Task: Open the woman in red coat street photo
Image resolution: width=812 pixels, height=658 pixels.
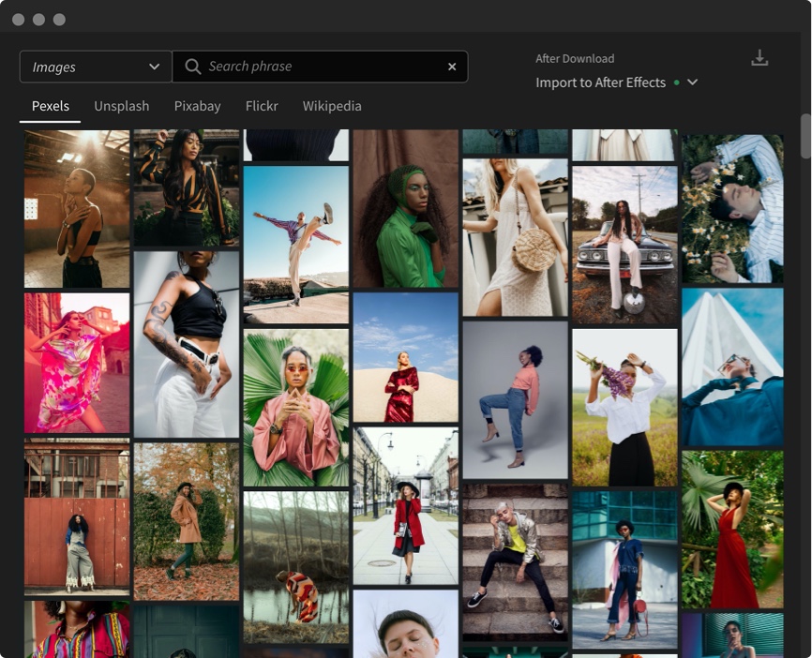Action: click(405, 506)
